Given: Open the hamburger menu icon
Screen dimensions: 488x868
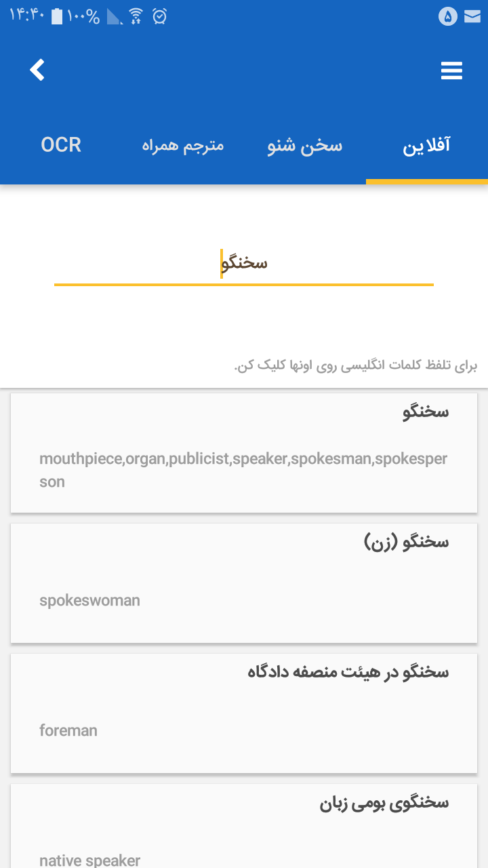Looking at the screenshot, I should [x=451, y=70].
